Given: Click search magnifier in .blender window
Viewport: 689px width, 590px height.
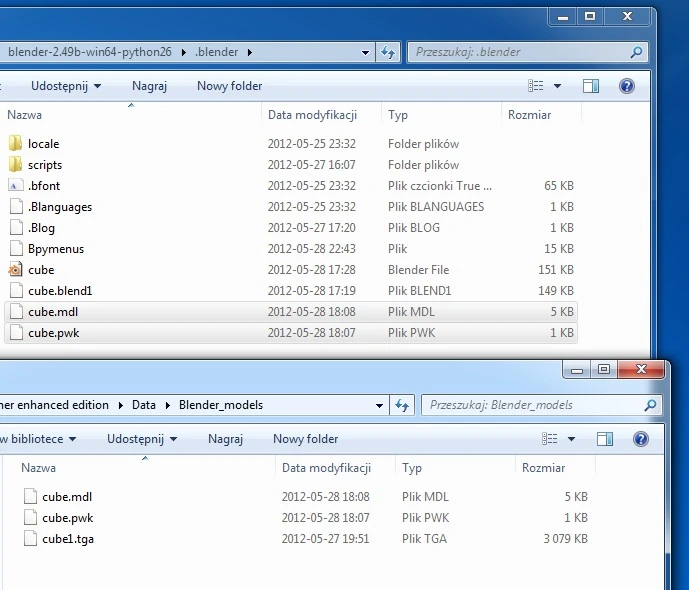Looking at the screenshot, I should click(x=636, y=52).
